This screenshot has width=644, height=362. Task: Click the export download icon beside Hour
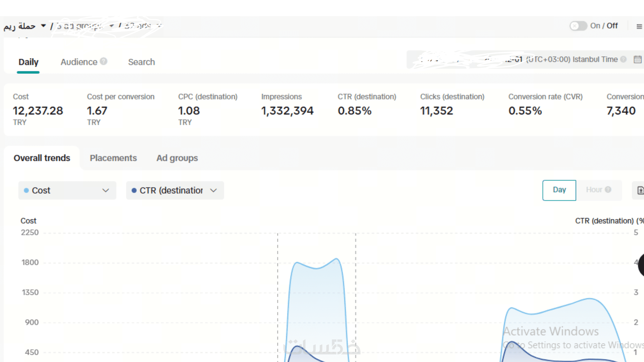640,190
